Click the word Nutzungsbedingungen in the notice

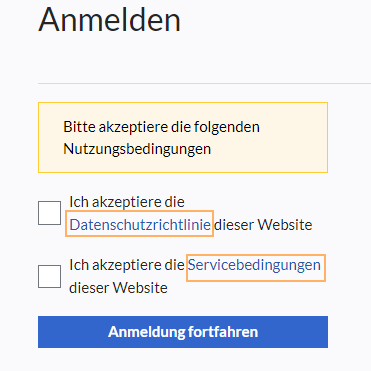pos(137,149)
